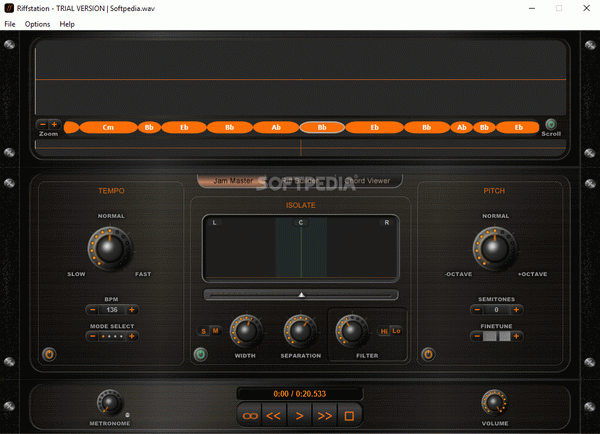Toggle the Scroll button
Image resolution: width=600 pixels, height=434 pixels.
pos(551,124)
